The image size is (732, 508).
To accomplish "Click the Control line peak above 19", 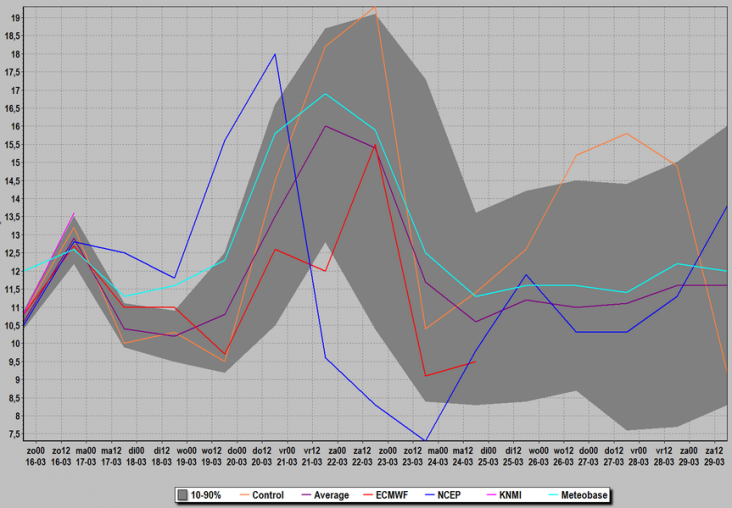I will tap(375, 7).
